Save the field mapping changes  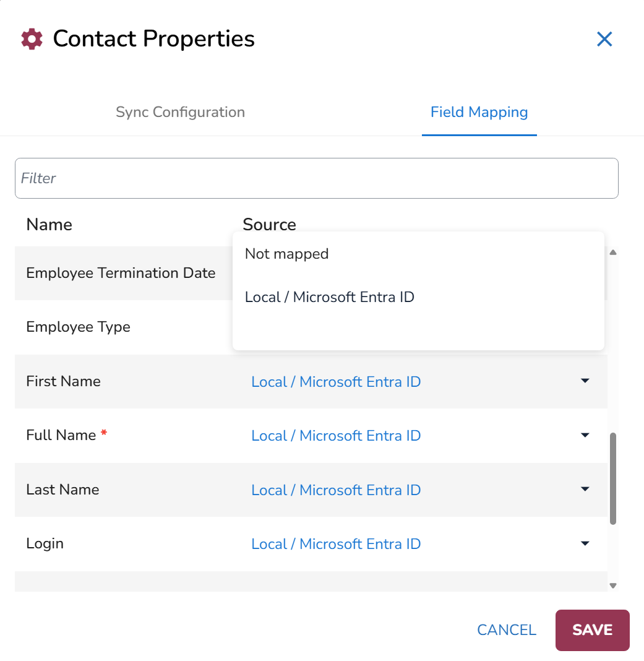click(592, 630)
